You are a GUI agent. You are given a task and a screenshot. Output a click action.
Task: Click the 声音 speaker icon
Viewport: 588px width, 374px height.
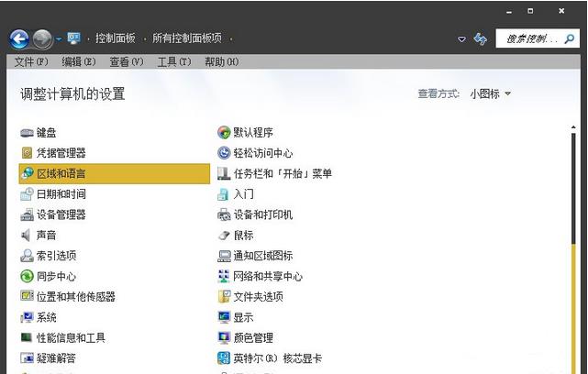pyautogui.click(x=28, y=236)
